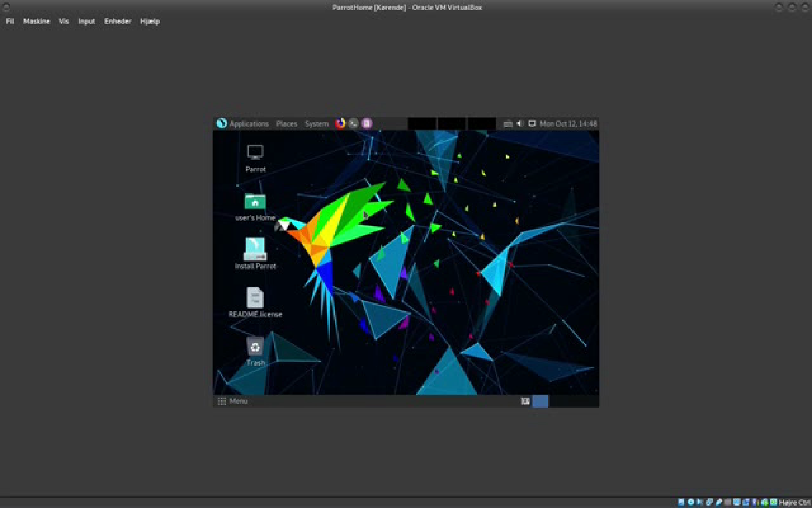The height and width of the screenshot is (508, 812).
Task: Open the Maskine menu
Action: [x=36, y=21]
